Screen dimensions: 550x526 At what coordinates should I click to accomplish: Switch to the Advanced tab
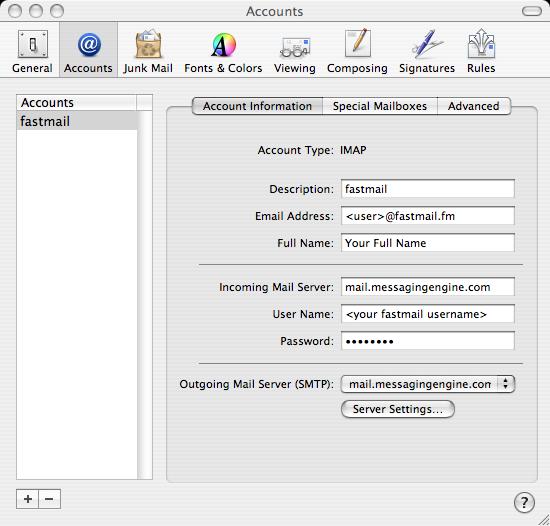pos(474,106)
